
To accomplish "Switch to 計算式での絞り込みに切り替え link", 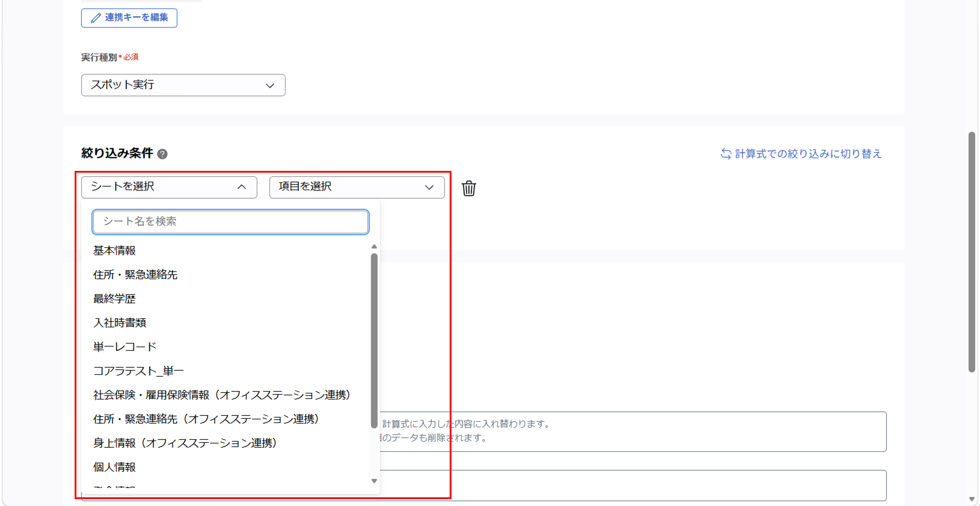I will click(801, 154).
